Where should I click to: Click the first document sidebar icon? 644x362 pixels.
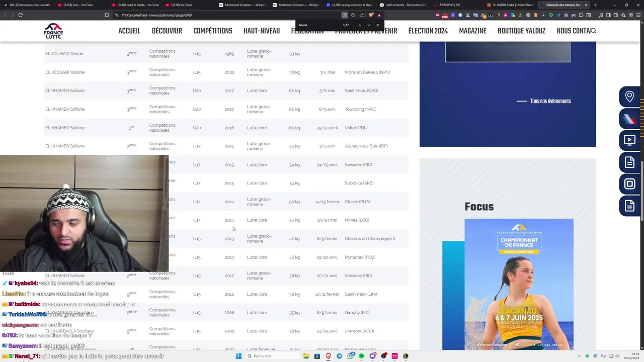click(629, 162)
